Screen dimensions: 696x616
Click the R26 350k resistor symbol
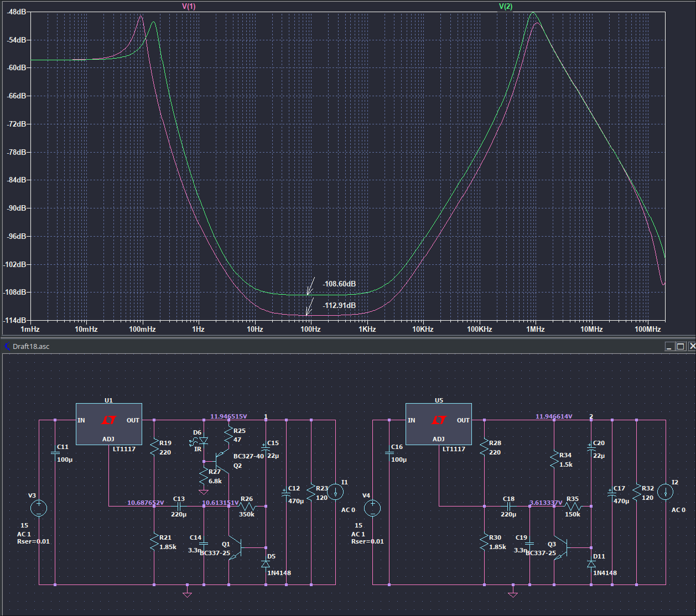247,506
